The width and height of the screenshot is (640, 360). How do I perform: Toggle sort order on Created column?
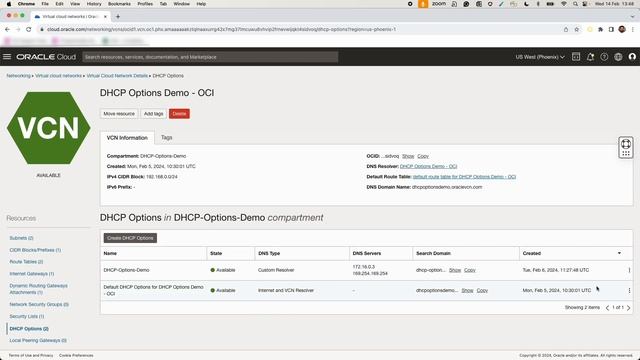tap(619, 253)
